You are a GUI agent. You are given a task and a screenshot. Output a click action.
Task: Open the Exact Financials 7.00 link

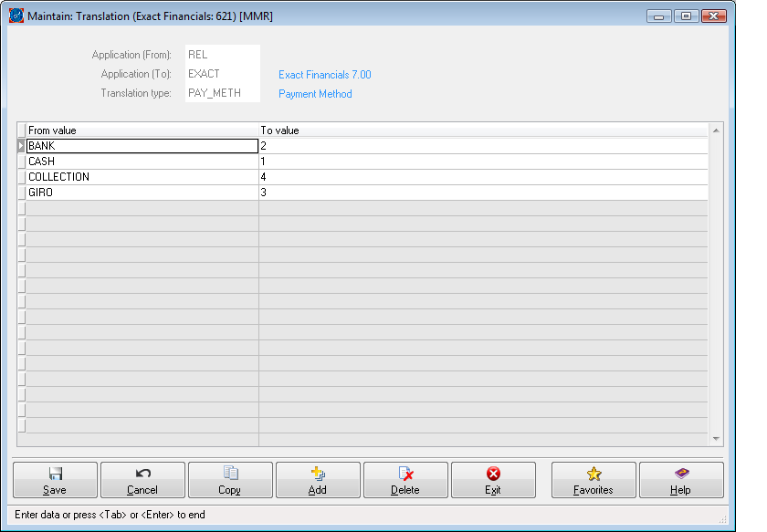324,75
